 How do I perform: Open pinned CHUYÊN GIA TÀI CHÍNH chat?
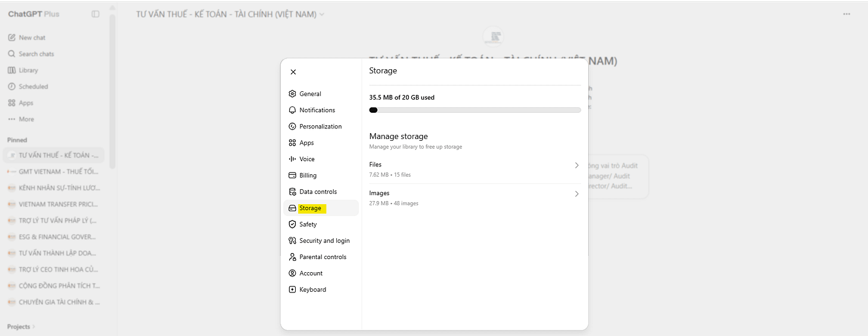click(x=54, y=302)
